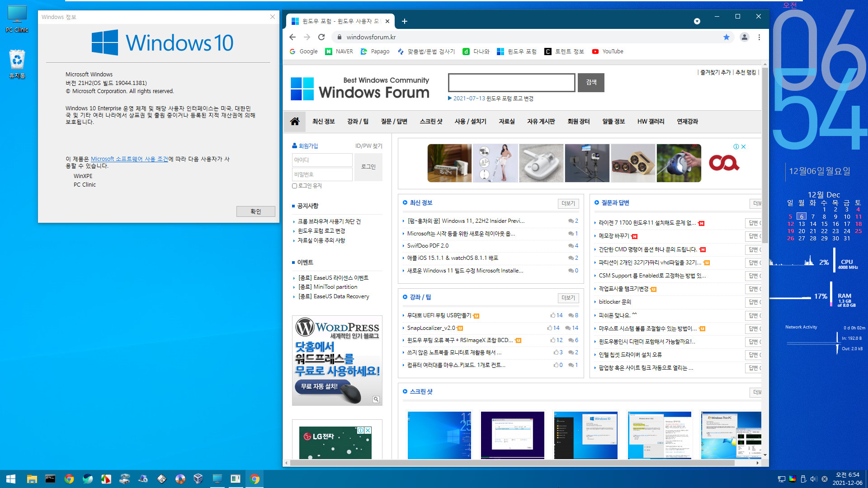
Task: Open the YouTube bookmark
Action: 607,52
